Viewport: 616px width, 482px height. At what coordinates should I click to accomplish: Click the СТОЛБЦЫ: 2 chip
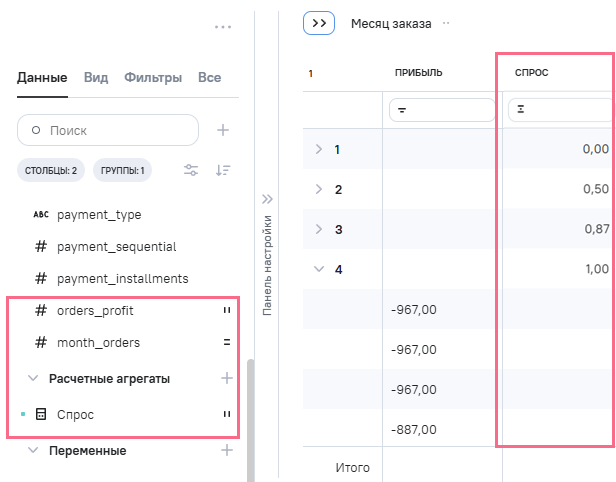click(51, 170)
